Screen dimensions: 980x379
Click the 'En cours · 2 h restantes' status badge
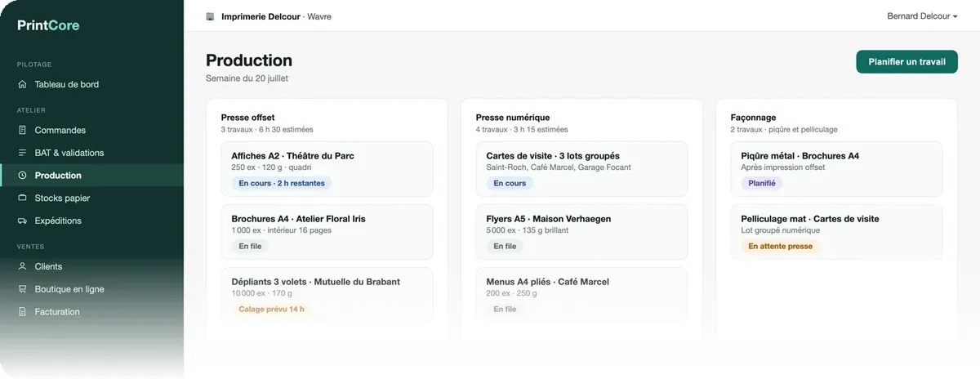click(x=282, y=183)
